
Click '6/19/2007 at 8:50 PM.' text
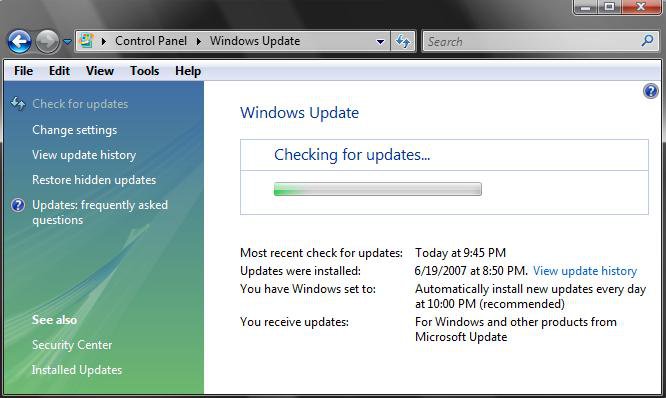tap(471, 271)
